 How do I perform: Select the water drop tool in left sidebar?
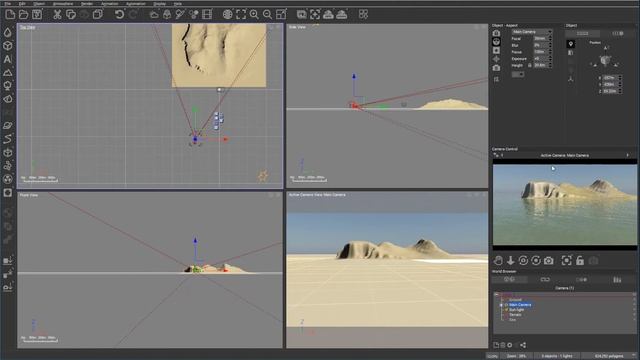click(8, 33)
